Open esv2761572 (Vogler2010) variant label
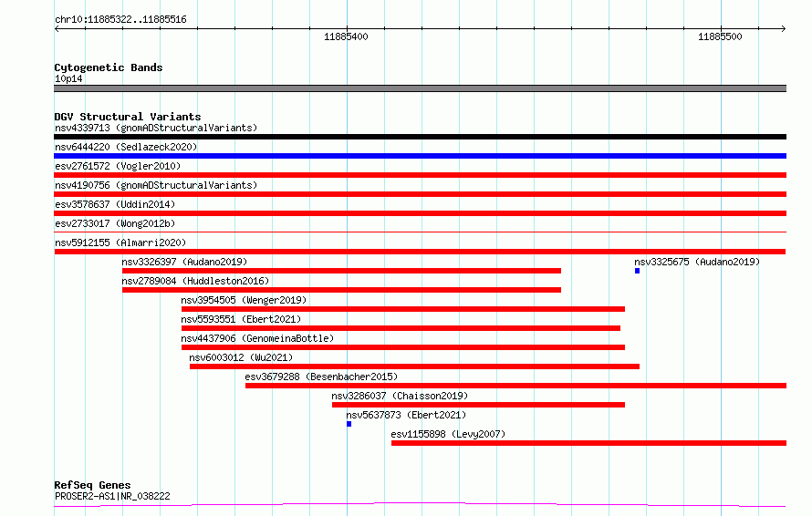The image size is (812, 516). click(x=118, y=166)
